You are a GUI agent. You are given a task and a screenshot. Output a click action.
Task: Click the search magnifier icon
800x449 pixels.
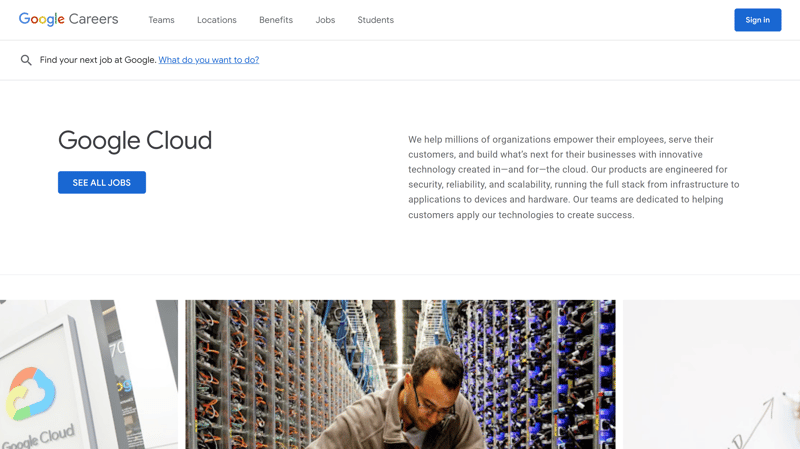pos(26,60)
